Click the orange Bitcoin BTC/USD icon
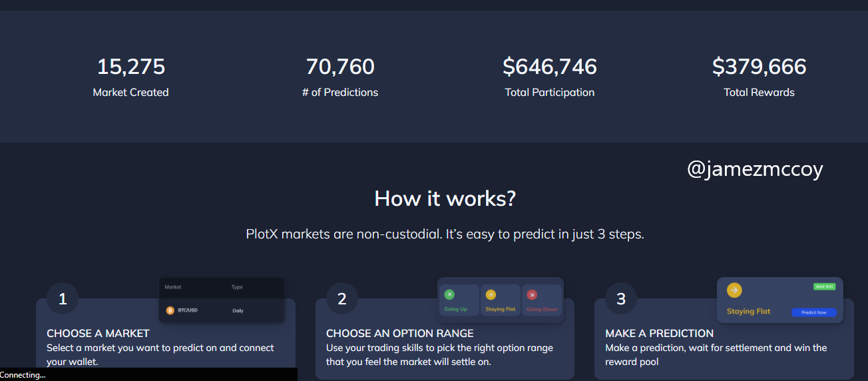Screen dimensions: 868x381 (170, 310)
